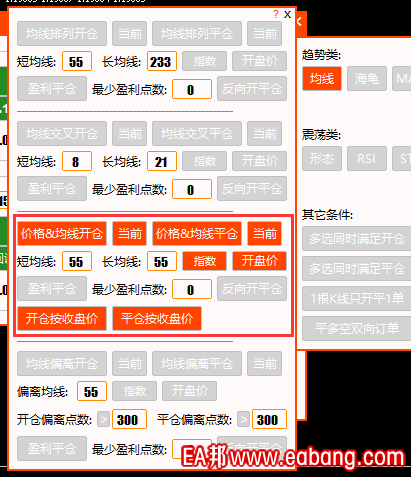Toggle 当前 beside 均线交叉平仓
The height and width of the screenshot is (477, 411).
point(265,134)
